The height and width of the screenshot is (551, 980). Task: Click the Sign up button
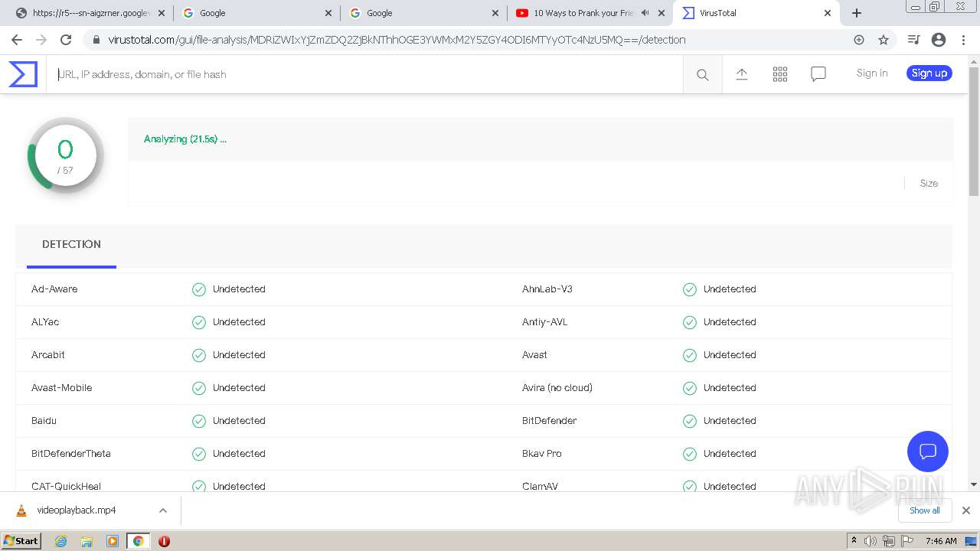click(929, 73)
